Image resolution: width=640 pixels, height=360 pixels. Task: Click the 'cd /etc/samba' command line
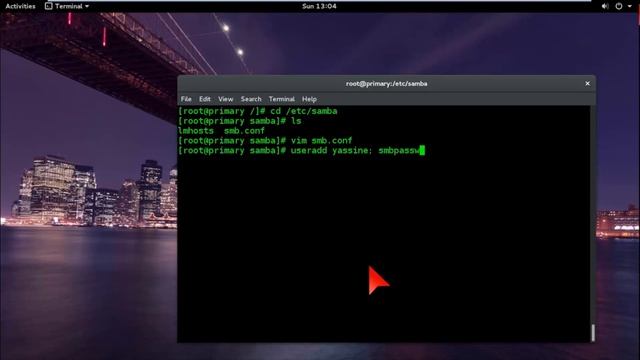[304, 111]
